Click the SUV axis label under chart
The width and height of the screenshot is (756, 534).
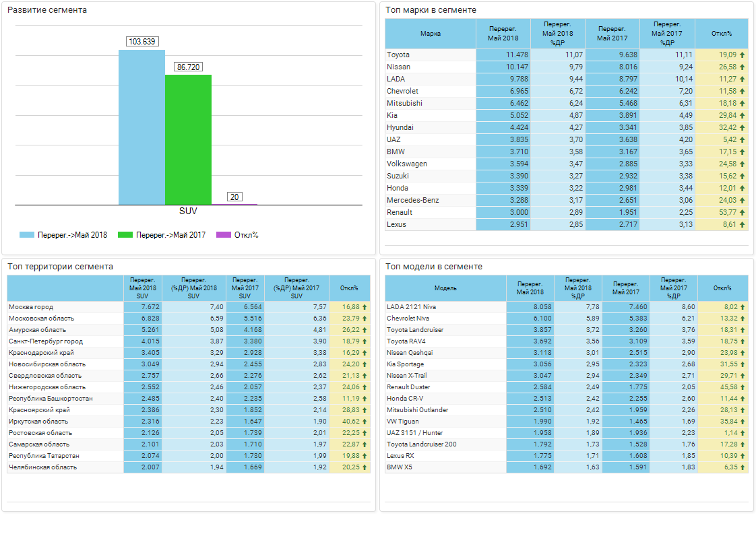(x=188, y=211)
